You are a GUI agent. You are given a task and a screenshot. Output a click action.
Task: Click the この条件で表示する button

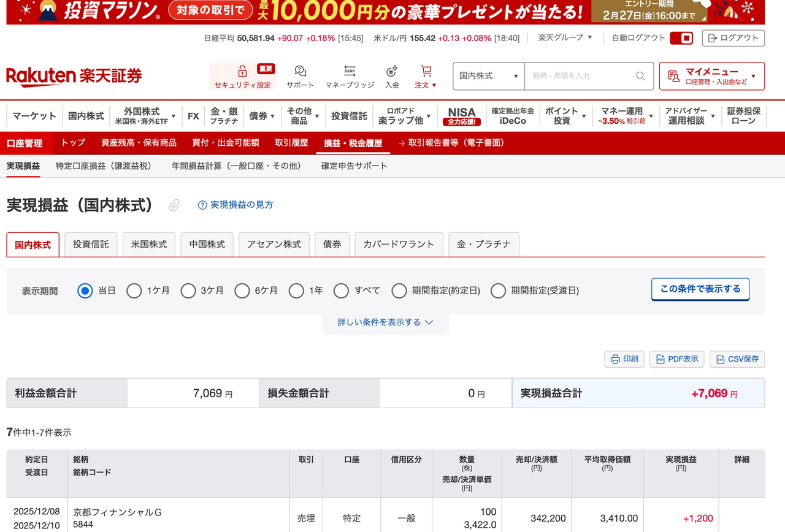point(700,289)
